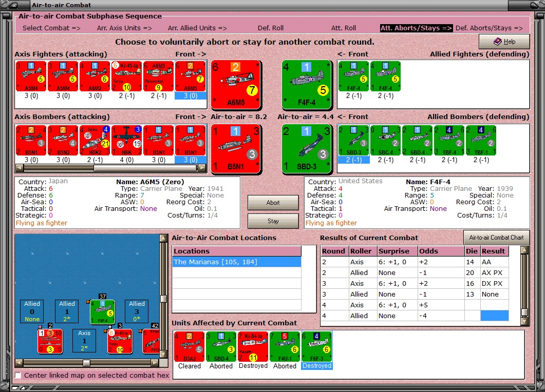Click the Select Combat subphase step
This screenshot has height=392, width=545.
click(51, 28)
